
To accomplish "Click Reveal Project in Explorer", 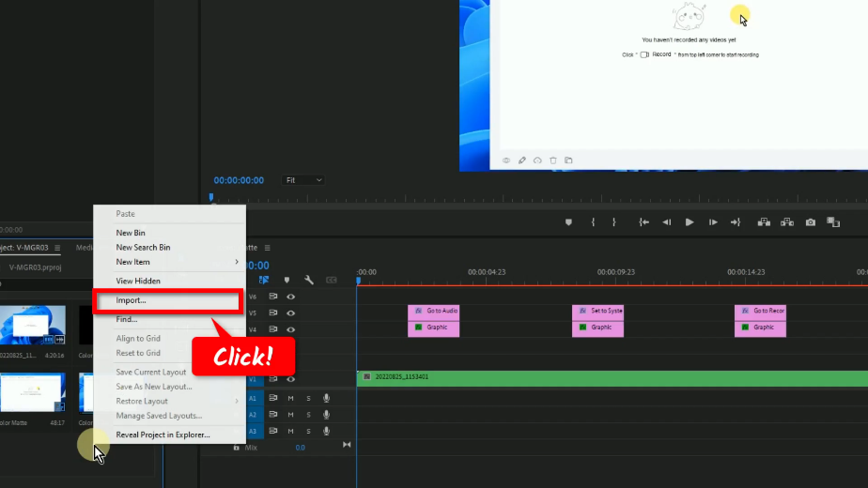I will pyautogui.click(x=163, y=435).
